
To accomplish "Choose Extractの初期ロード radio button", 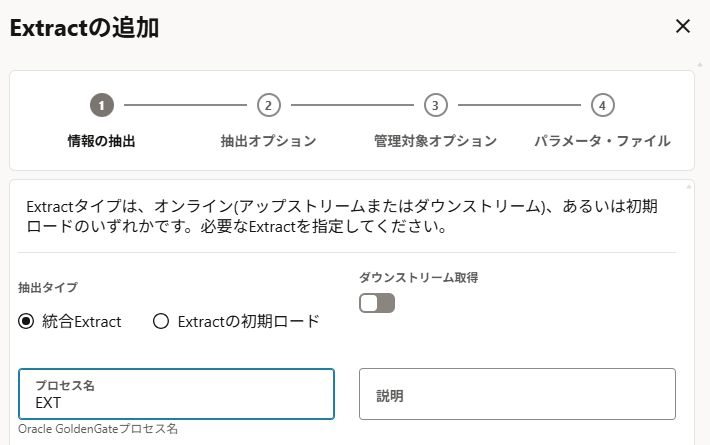I will (x=161, y=321).
